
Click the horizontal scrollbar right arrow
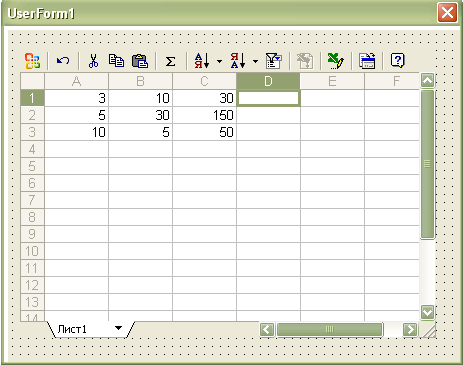(410, 330)
